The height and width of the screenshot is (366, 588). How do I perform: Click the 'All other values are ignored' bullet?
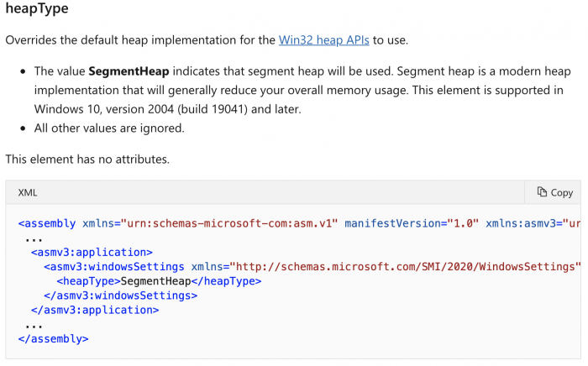(x=109, y=128)
